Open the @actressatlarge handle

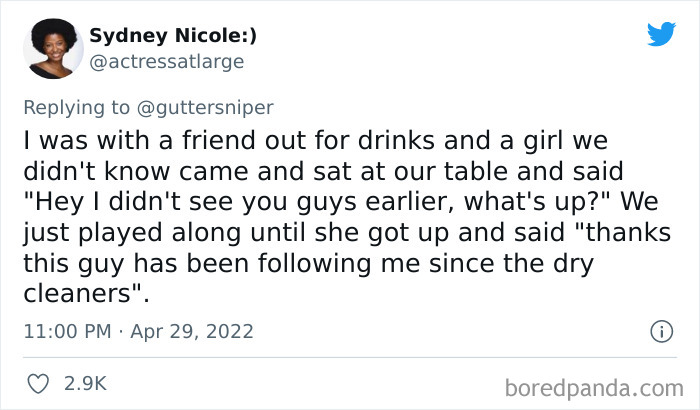(x=167, y=61)
